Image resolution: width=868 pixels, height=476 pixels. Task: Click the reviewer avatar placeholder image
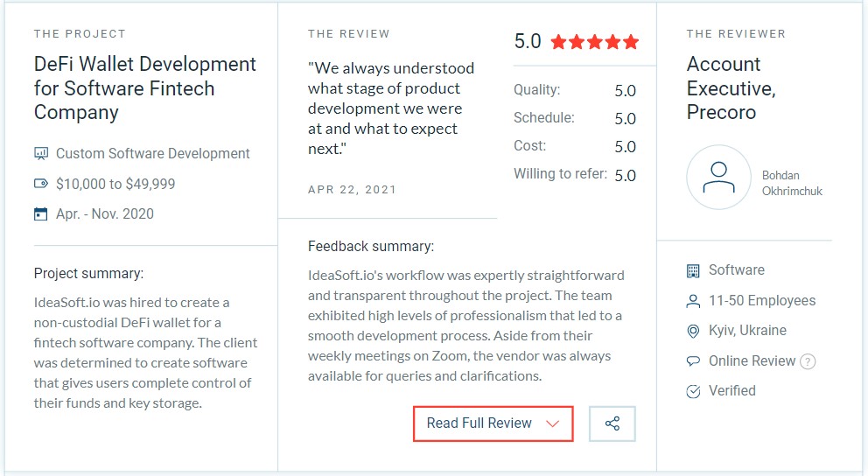[x=718, y=177]
